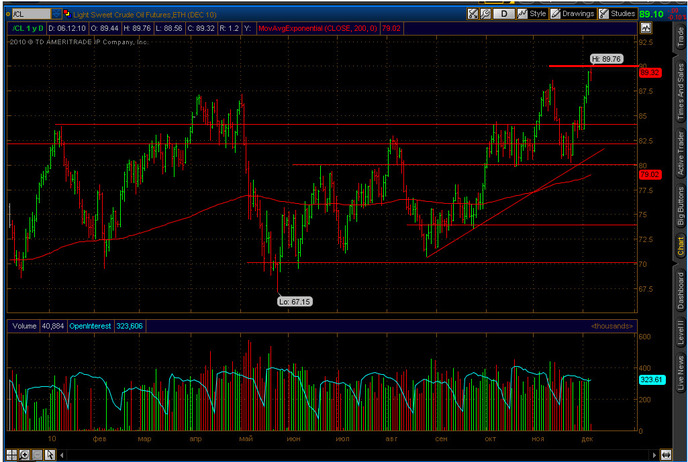Click the R: 1.2 range value
The width and height of the screenshot is (688, 462).
click(229, 29)
